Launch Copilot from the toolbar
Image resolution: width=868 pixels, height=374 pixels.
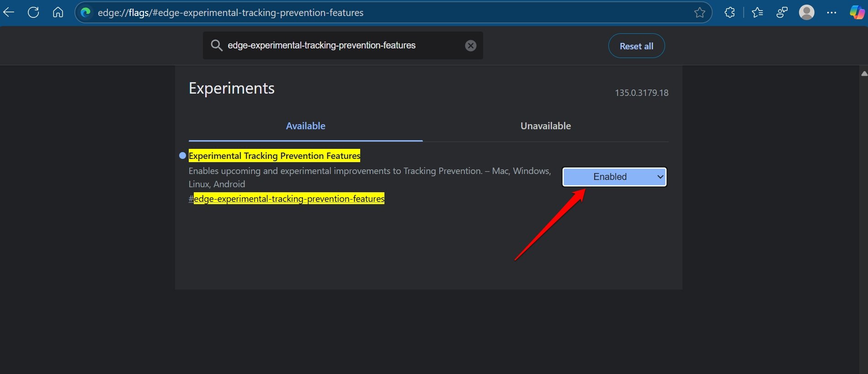click(857, 12)
